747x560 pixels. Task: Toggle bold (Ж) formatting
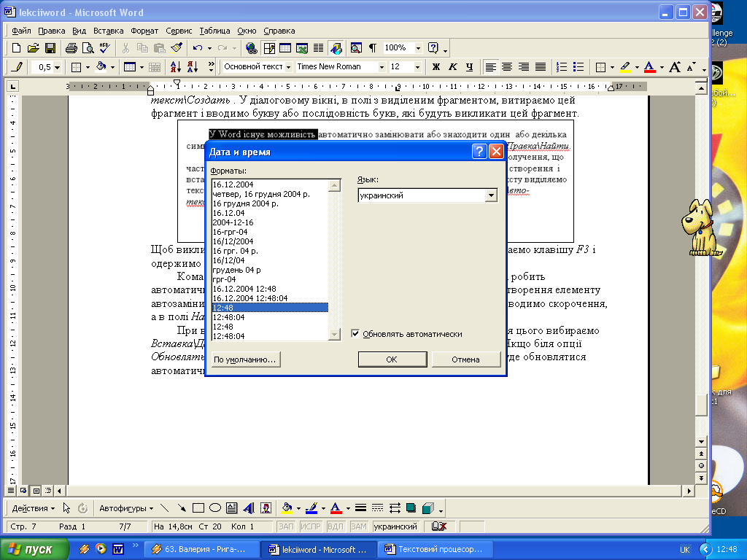tap(436, 67)
